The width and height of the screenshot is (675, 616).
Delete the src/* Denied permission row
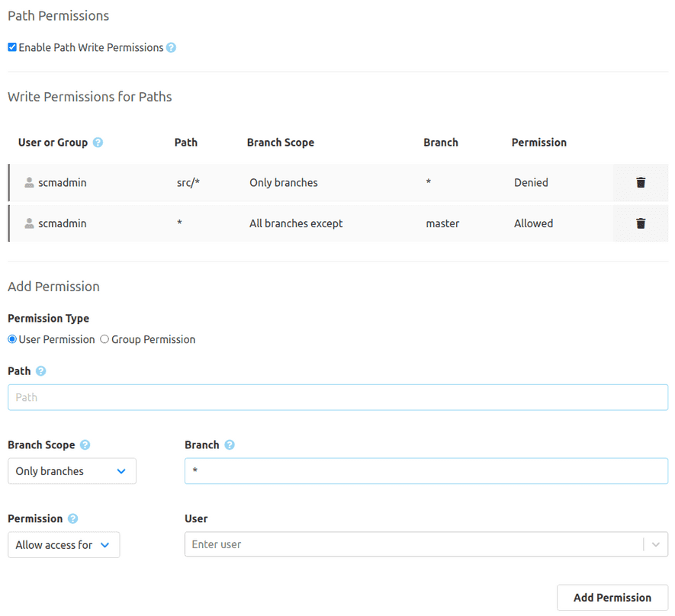[640, 183]
